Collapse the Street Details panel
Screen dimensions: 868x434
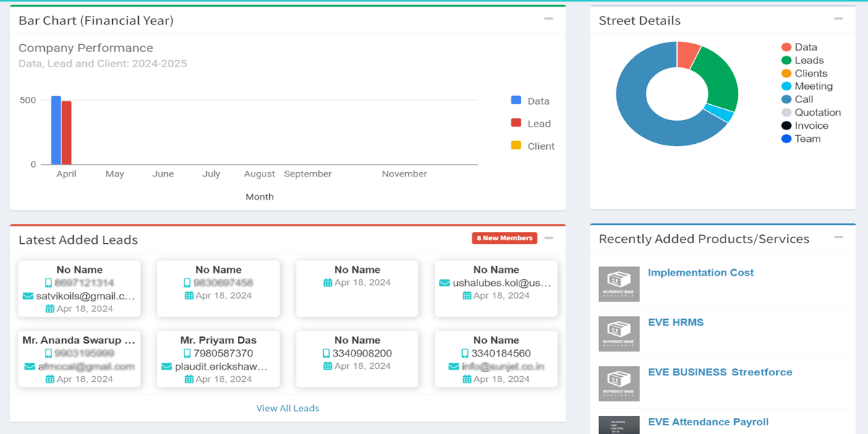(x=838, y=20)
